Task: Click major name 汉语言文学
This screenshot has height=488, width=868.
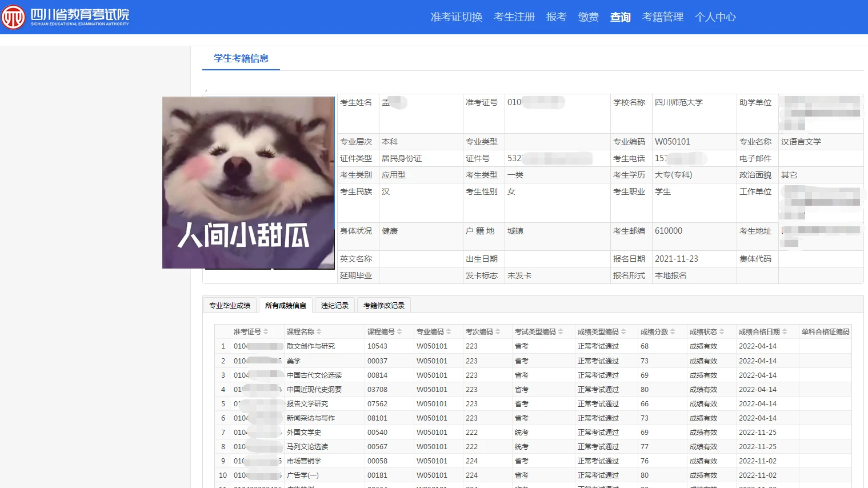Action: pos(801,142)
